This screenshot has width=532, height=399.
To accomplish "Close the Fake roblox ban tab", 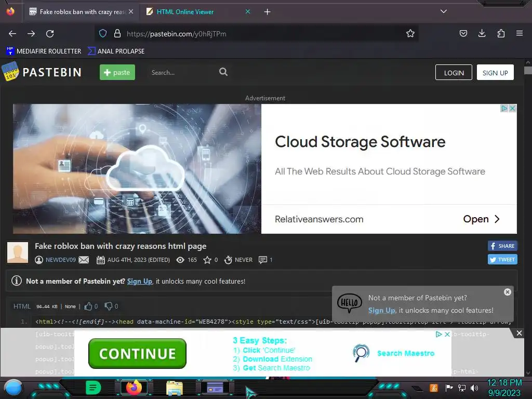I will (x=131, y=11).
